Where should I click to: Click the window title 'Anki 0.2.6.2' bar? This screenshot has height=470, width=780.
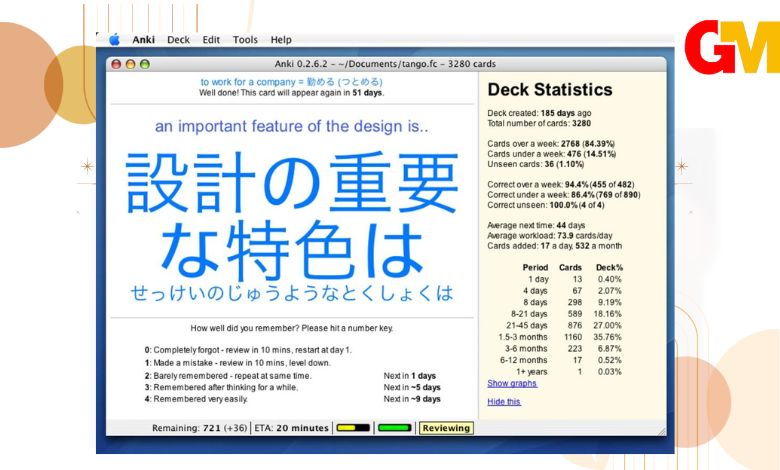tap(385, 64)
